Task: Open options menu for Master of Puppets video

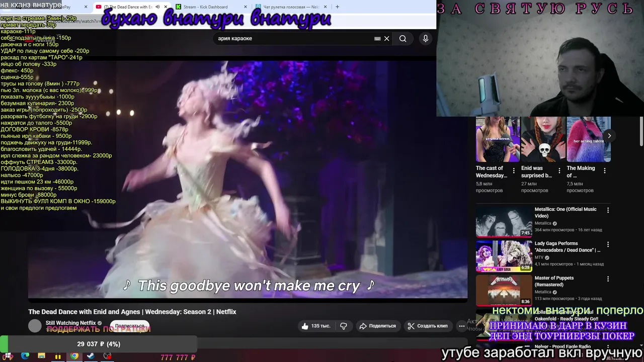Action: 608,279
